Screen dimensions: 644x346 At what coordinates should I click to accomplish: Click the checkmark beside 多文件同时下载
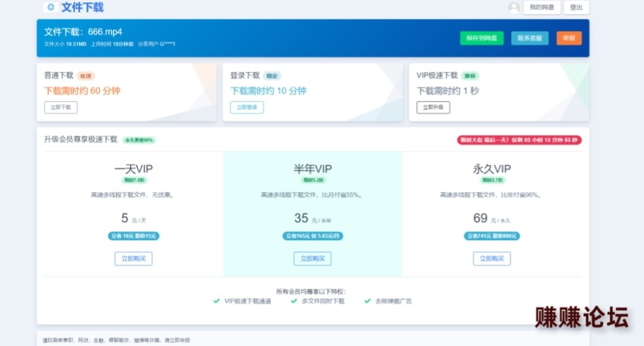tap(293, 301)
